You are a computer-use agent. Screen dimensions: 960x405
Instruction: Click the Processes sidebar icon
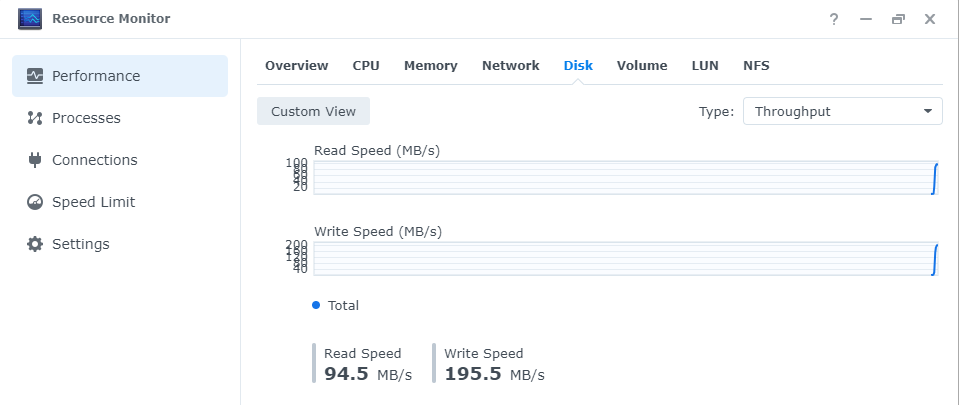35,118
